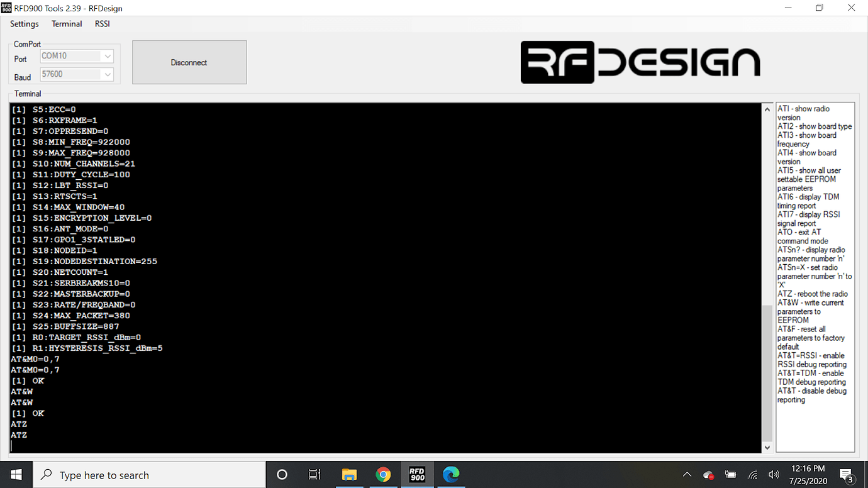Open the clock in the system tray
The height and width of the screenshot is (488, 868).
810,475
